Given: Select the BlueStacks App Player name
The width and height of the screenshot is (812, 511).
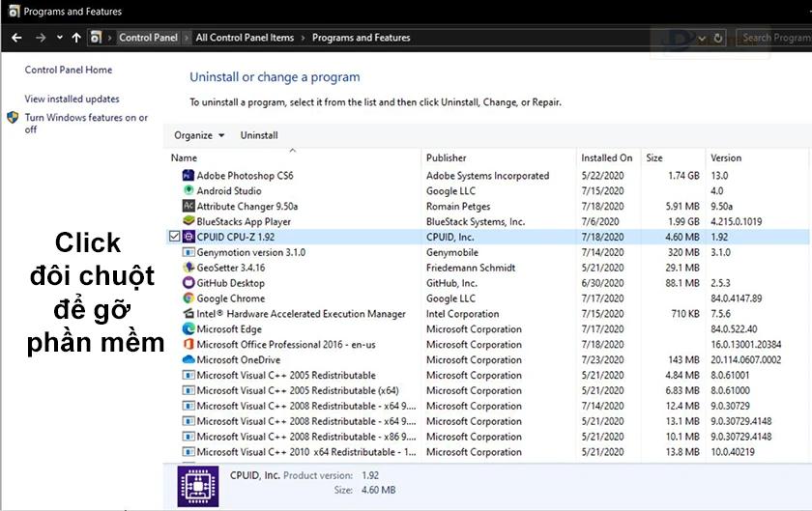Looking at the screenshot, I should [244, 221].
